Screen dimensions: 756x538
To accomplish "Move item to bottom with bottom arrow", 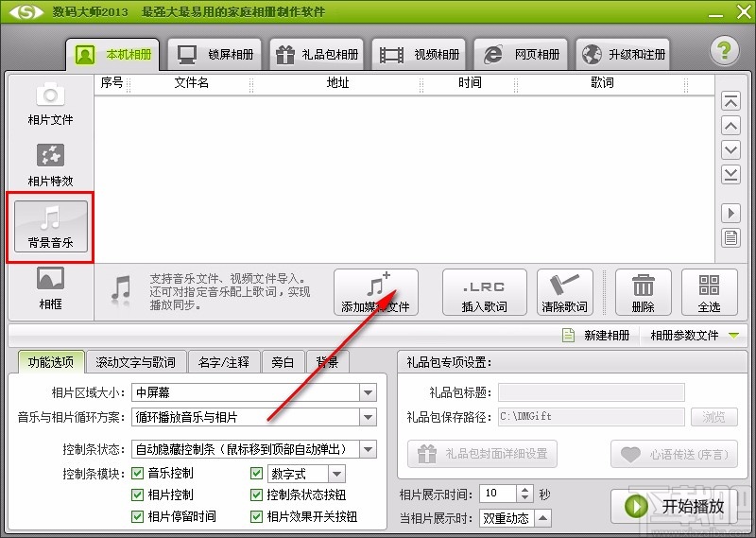I will coord(730,174).
